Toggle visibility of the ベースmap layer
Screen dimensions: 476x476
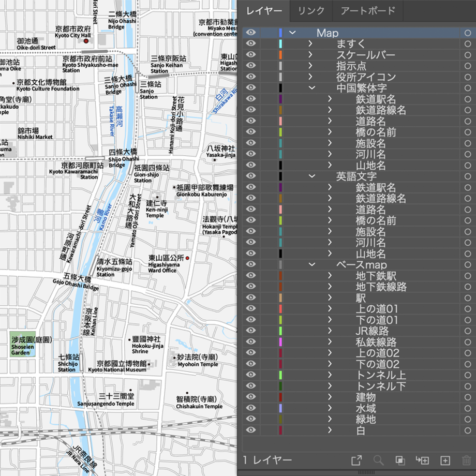click(251, 264)
